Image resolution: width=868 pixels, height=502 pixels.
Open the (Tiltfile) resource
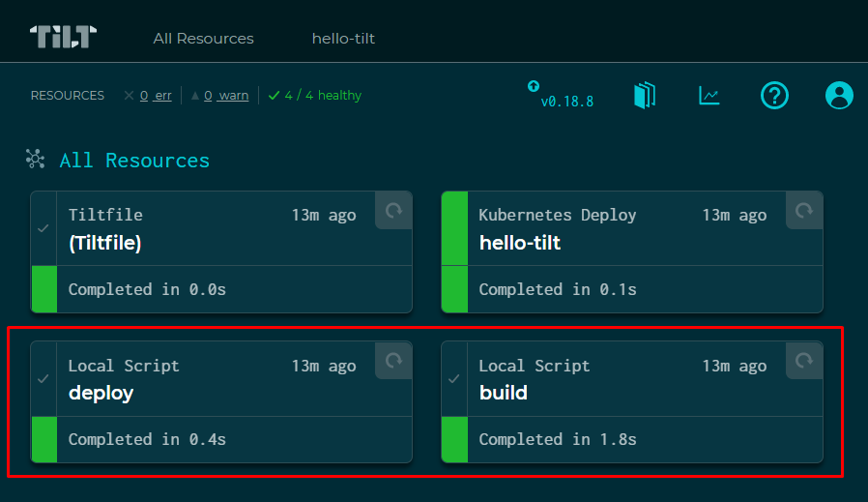[105, 243]
